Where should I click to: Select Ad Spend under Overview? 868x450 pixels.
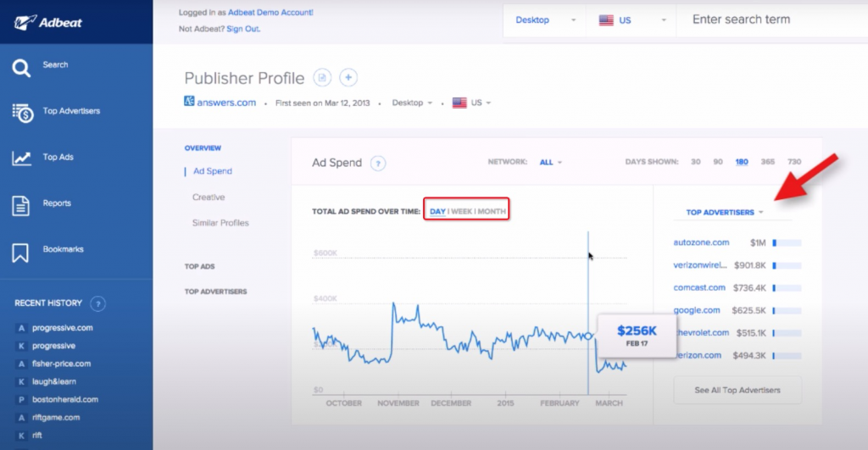pos(213,171)
